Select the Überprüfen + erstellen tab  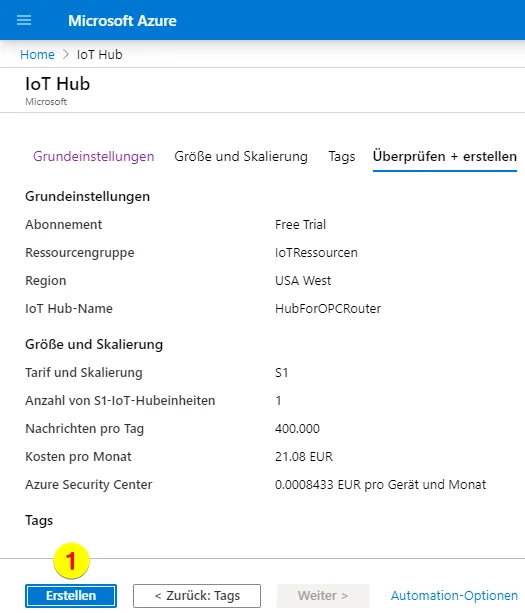(x=445, y=156)
